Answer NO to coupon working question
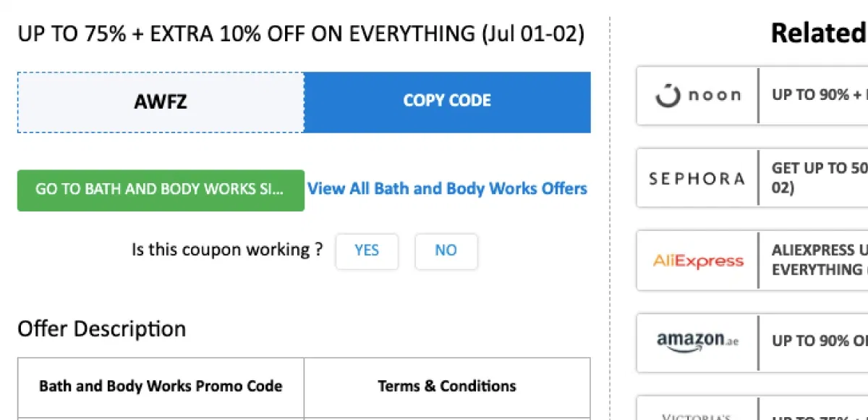 (x=446, y=250)
